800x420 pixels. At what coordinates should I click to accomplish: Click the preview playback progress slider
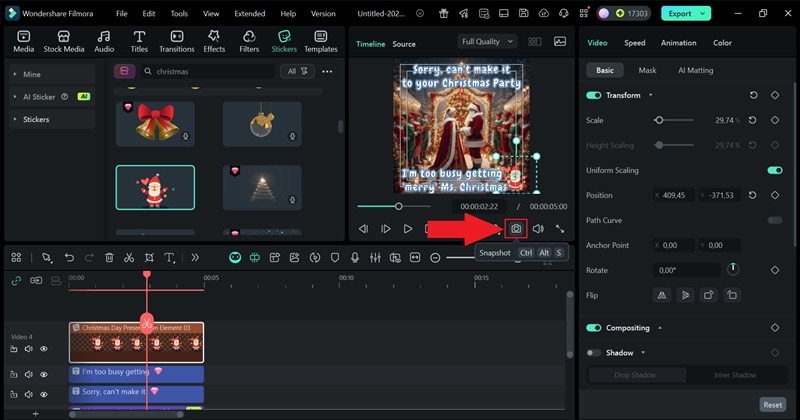393,206
